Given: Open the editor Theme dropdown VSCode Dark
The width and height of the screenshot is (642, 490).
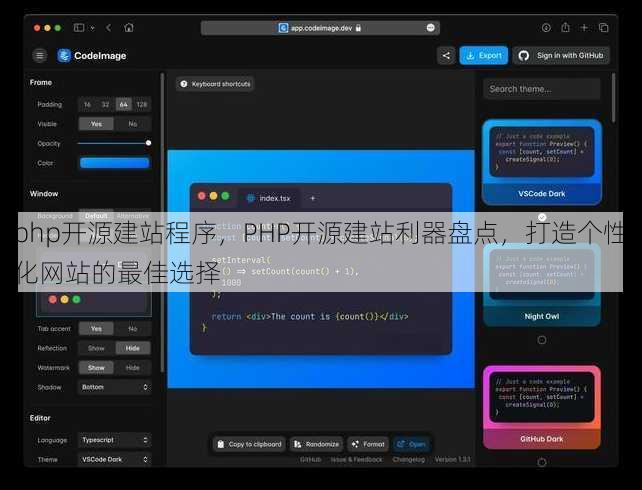Looking at the screenshot, I should [x=114, y=460].
